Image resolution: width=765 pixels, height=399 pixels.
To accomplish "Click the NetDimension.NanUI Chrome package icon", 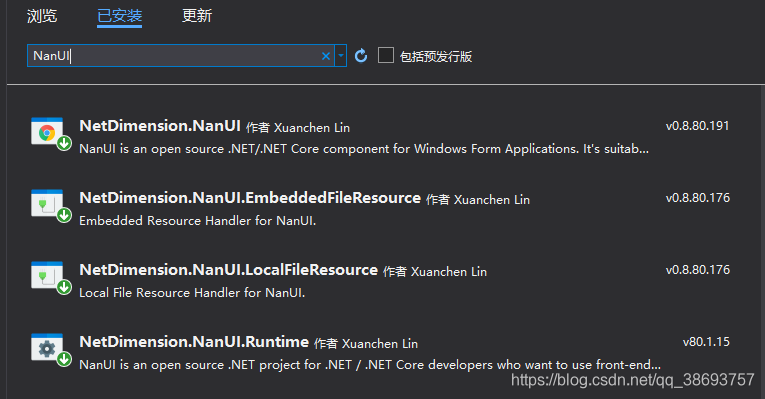I will tap(51, 134).
